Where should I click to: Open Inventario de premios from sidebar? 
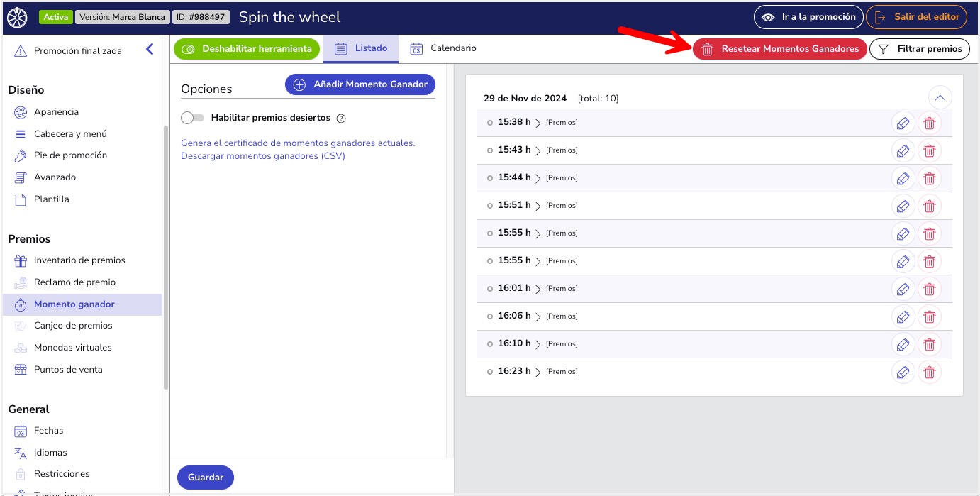pos(79,260)
